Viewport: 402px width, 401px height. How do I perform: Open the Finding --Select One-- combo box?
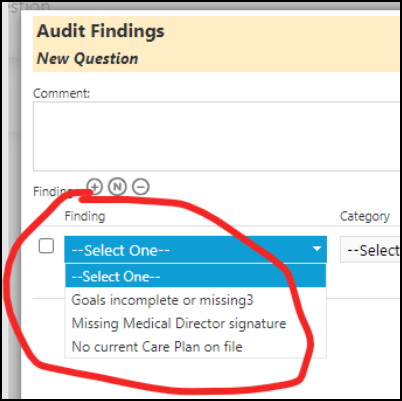point(195,249)
